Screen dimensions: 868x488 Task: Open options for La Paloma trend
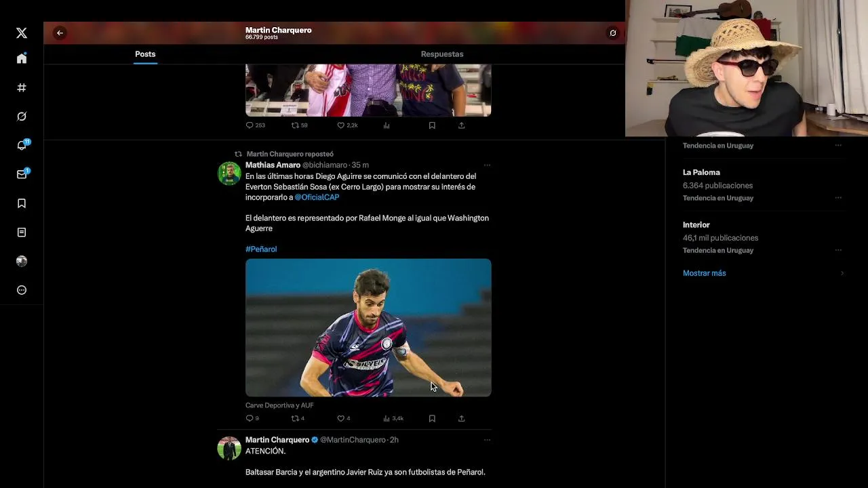(838, 198)
